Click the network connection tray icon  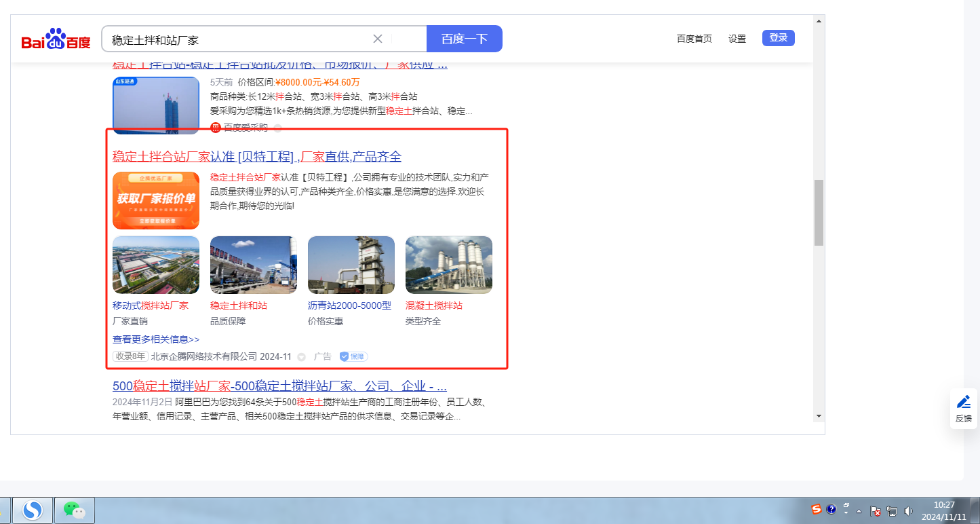click(893, 511)
